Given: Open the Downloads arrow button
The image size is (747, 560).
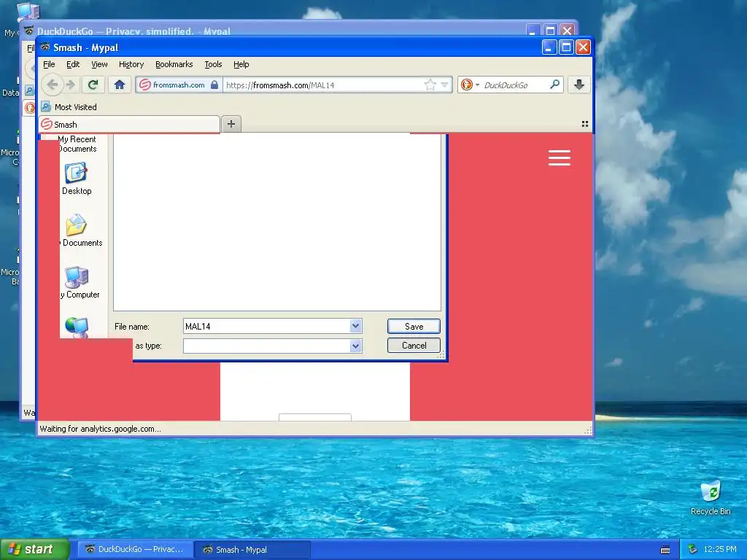Looking at the screenshot, I should click(578, 85).
